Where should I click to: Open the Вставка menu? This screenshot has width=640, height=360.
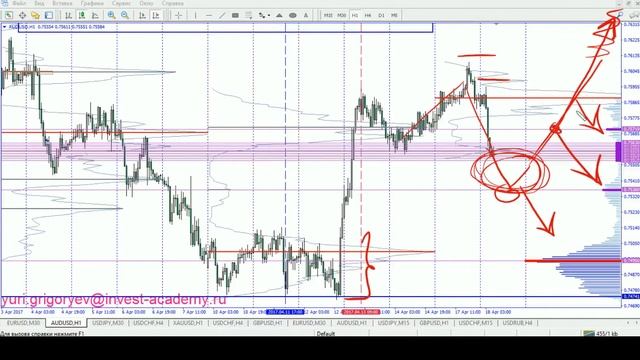62,3
